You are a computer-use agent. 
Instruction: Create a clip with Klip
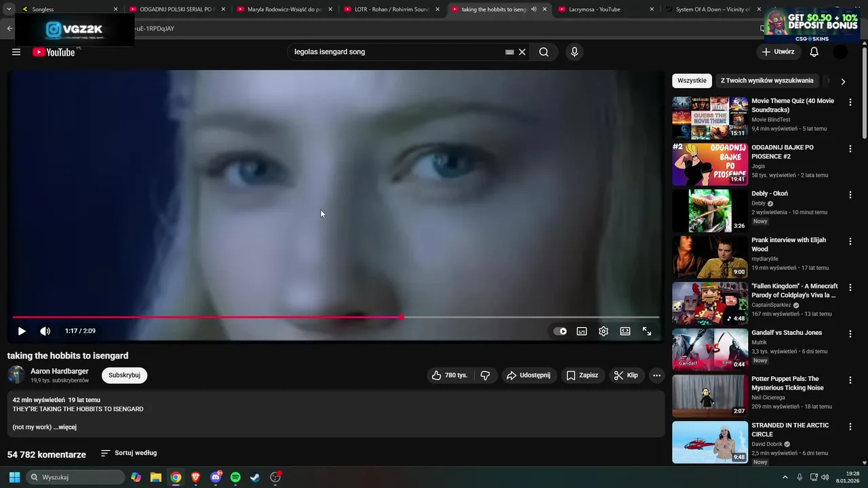tap(626, 375)
